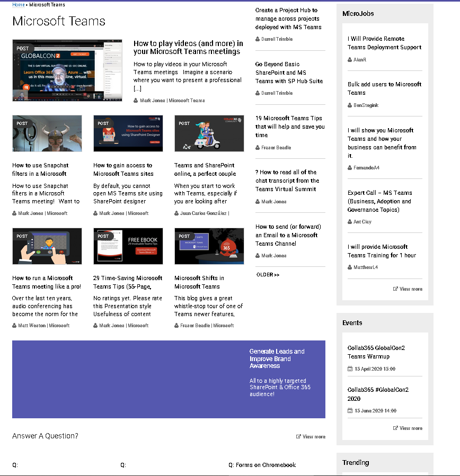460x476 pixels.
Task: Click user icon beside Matt Weston
Action: tap(14, 326)
